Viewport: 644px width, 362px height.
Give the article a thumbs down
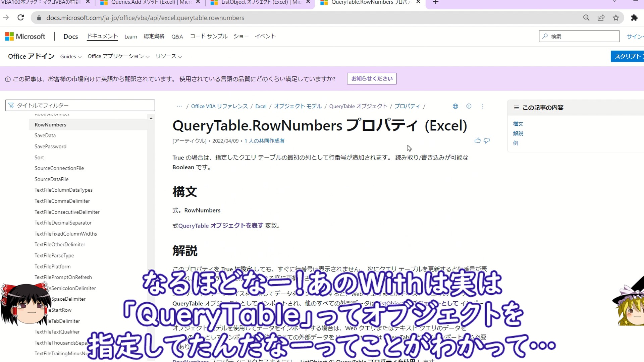[487, 141]
